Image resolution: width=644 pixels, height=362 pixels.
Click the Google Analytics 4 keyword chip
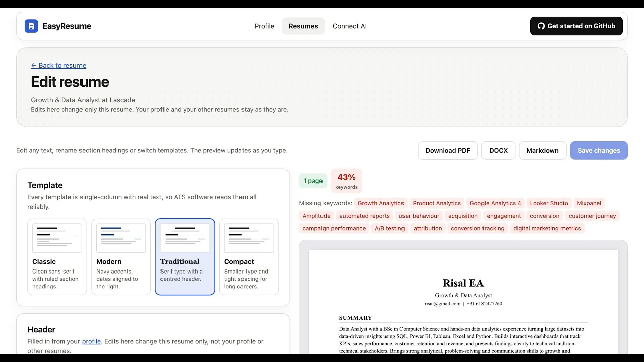(x=496, y=203)
